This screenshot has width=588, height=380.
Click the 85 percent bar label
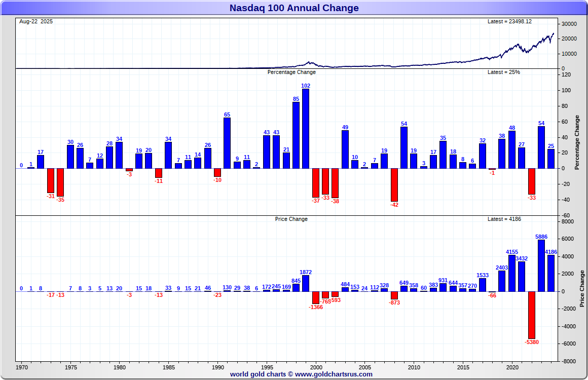296,99
